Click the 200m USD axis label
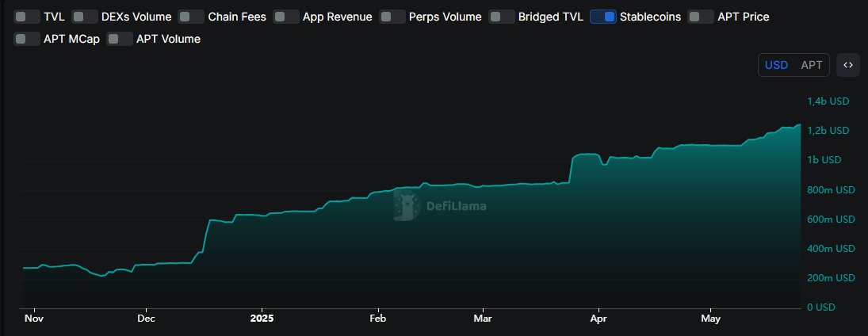Viewport: 868px width, 336px height. [832, 278]
